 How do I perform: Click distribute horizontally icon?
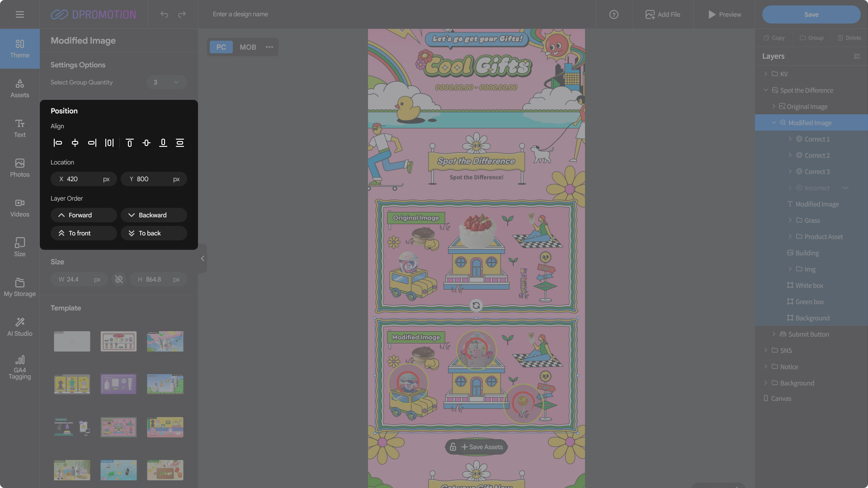pyautogui.click(x=109, y=143)
